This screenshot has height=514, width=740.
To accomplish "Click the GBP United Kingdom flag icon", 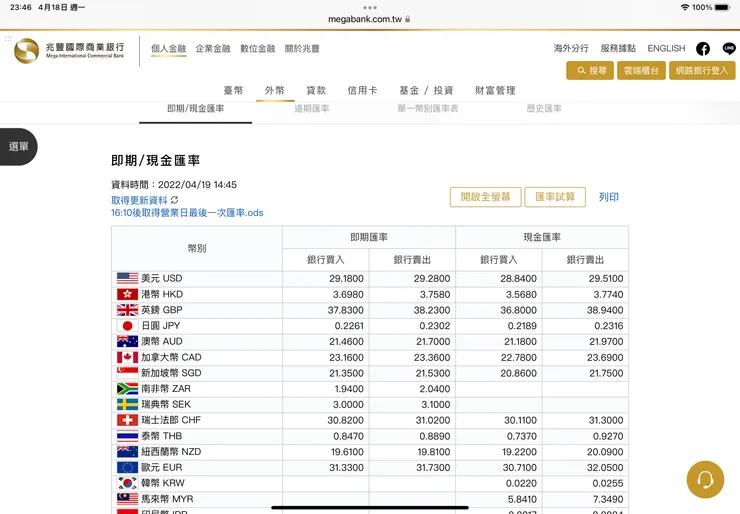I will point(127,310).
